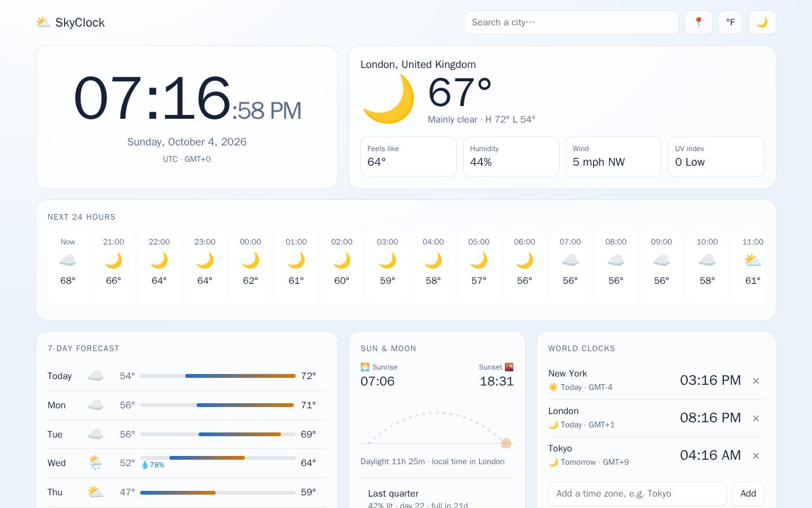The width and height of the screenshot is (812, 508).
Task: Click the sunset icon next to Sunset
Action: [509, 367]
